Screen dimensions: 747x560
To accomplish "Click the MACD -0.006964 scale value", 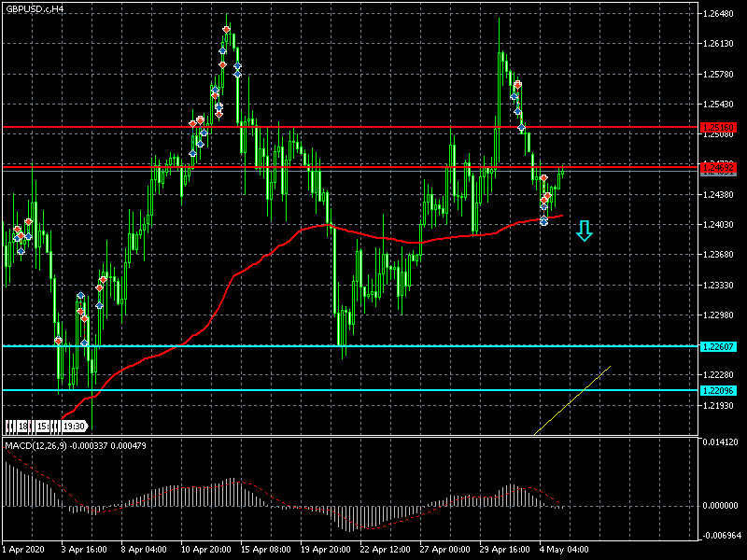I will (721, 537).
